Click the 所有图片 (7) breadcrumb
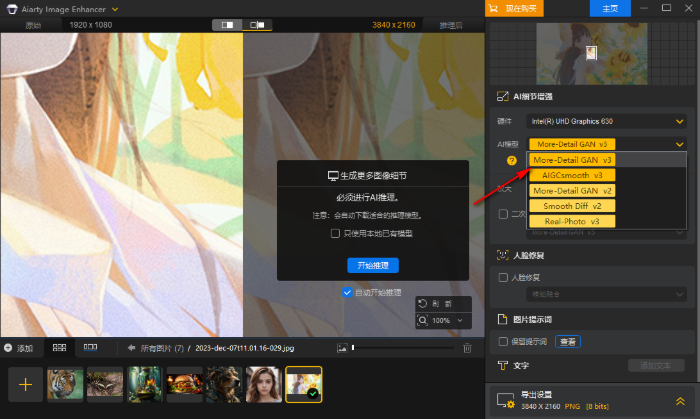 [x=162, y=348]
